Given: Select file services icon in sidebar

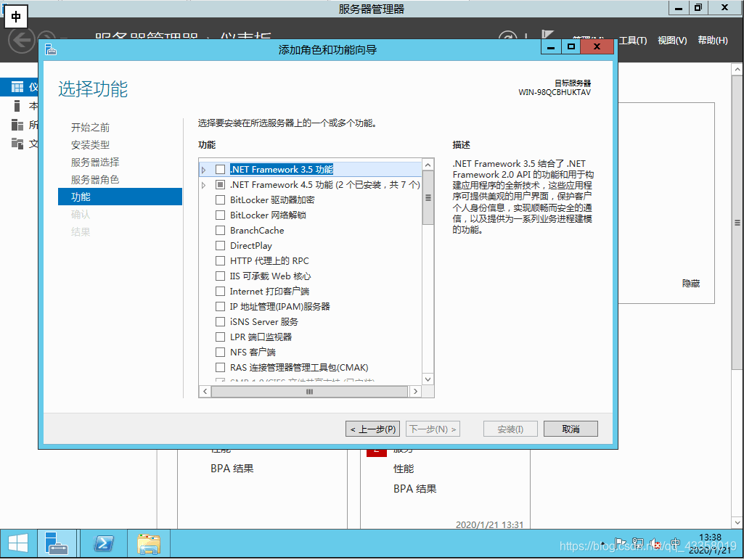Looking at the screenshot, I should coord(17,143).
